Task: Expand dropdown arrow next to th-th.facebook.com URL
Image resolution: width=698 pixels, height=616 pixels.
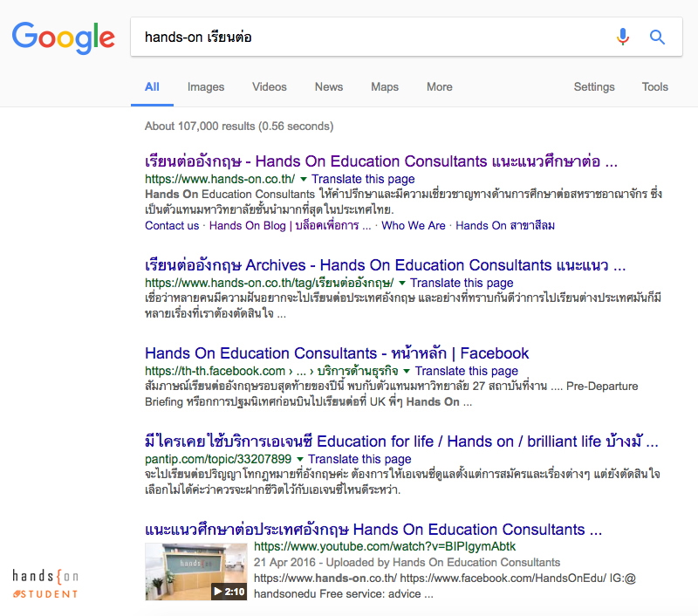Action: [407, 371]
